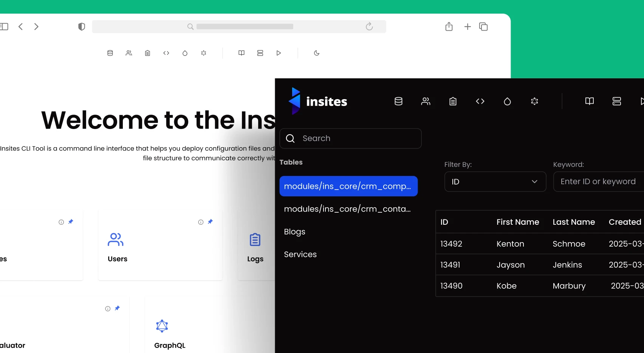644x353 pixels.
Task: Click the liquid droplet icon in dark toolbar
Action: click(x=507, y=101)
